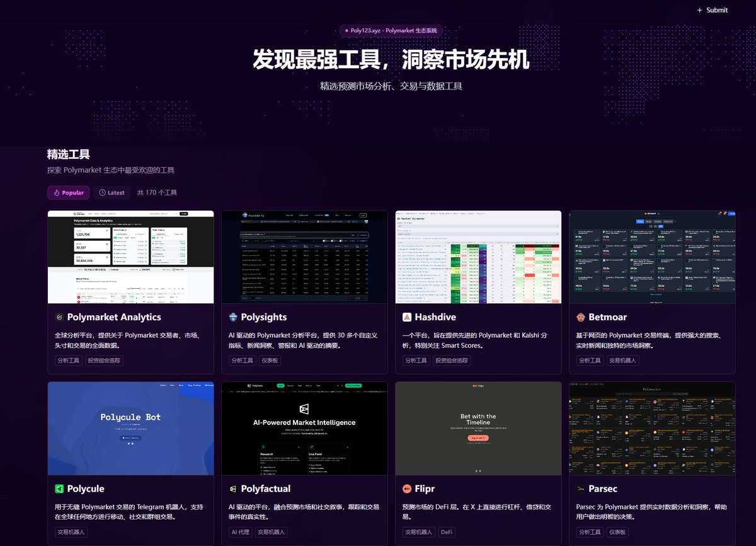This screenshot has width=756, height=546.
Task: Click 交易机器人 tag under Flipr
Action: click(x=418, y=532)
